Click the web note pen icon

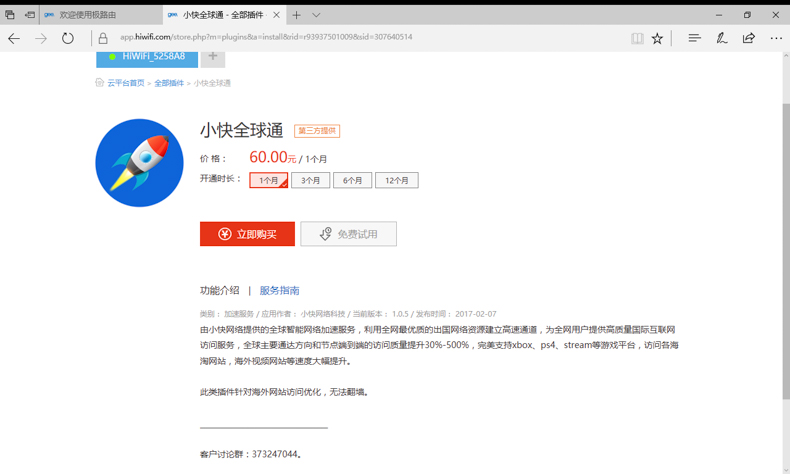point(721,38)
